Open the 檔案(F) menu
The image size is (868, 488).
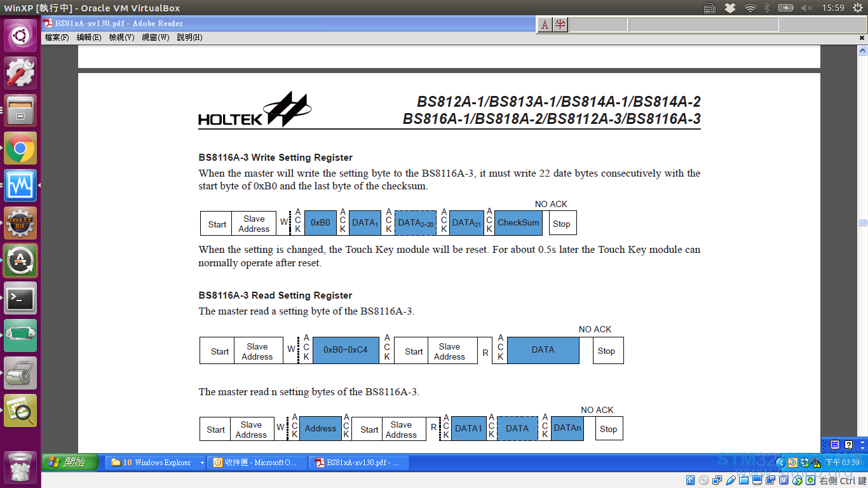pos(57,38)
